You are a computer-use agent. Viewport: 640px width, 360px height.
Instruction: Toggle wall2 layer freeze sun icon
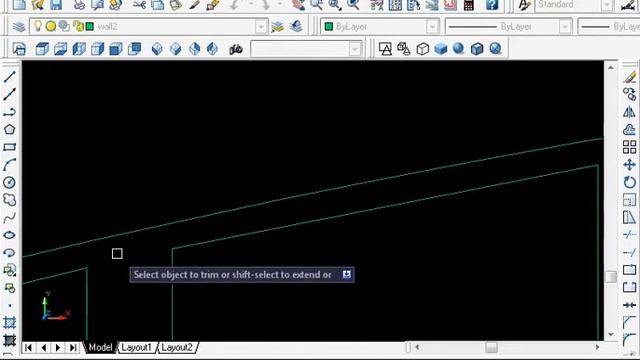(x=51, y=27)
